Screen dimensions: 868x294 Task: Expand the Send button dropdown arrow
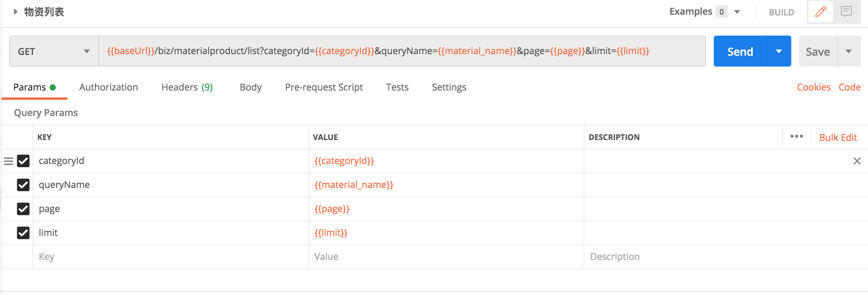(779, 51)
